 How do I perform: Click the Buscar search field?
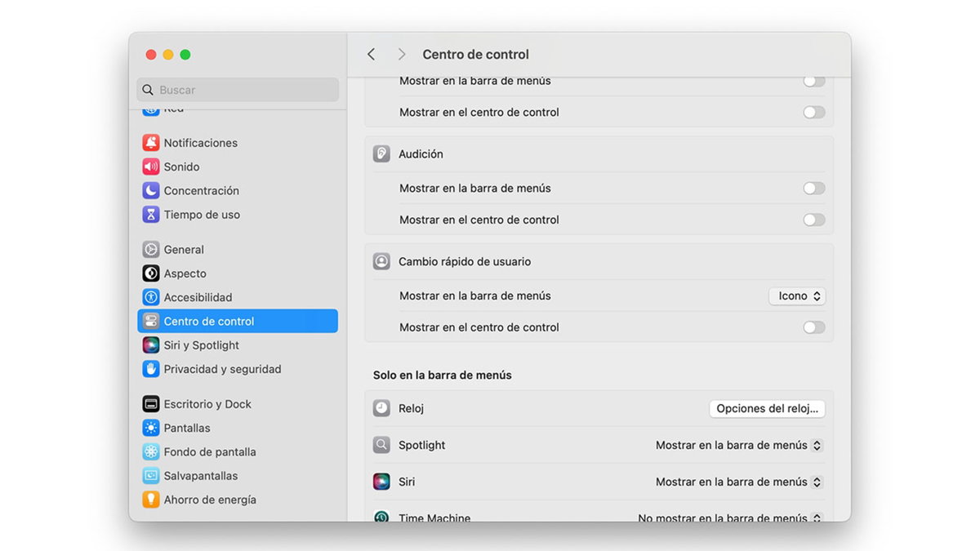(x=238, y=90)
